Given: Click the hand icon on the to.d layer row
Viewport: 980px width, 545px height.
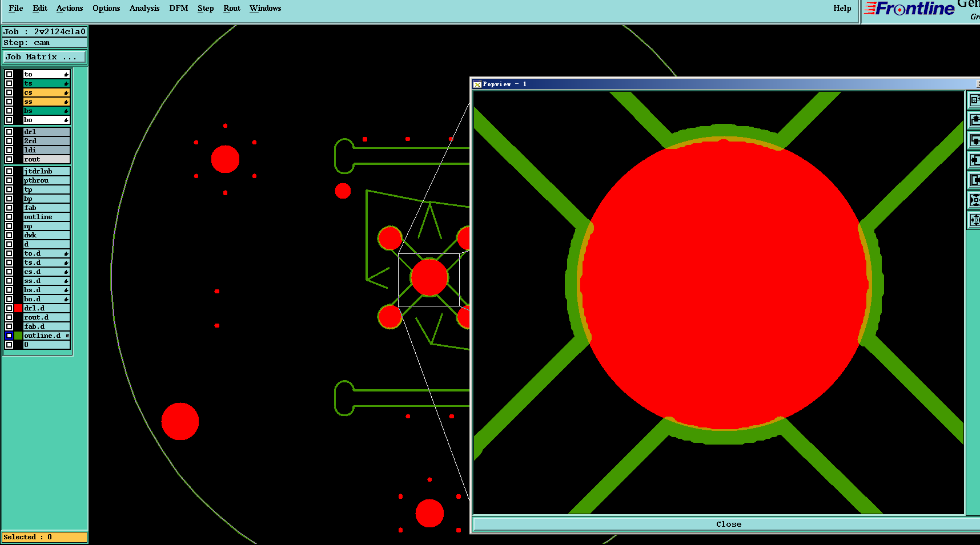Looking at the screenshot, I should [x=66, y=254].
